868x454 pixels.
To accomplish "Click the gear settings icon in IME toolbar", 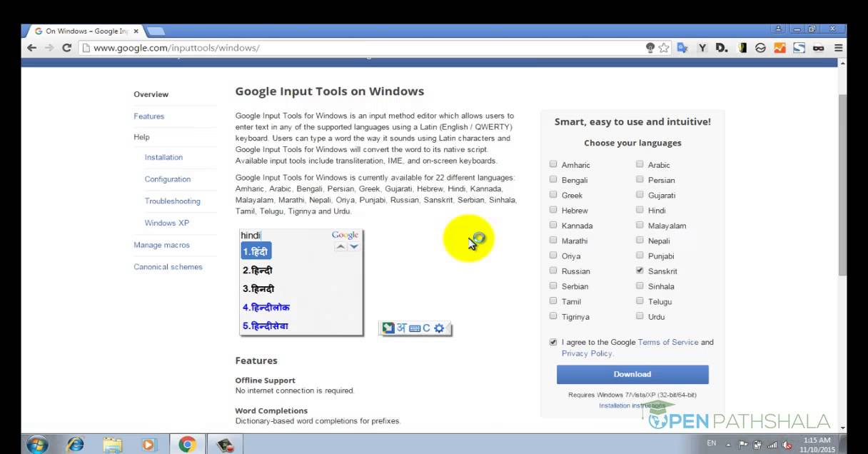I will pos(439,328).
